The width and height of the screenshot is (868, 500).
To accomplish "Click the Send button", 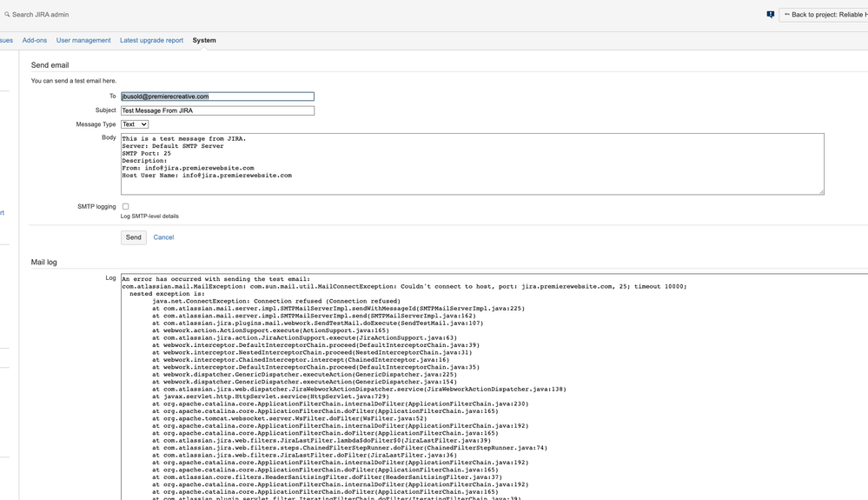I will click(134, 237).
